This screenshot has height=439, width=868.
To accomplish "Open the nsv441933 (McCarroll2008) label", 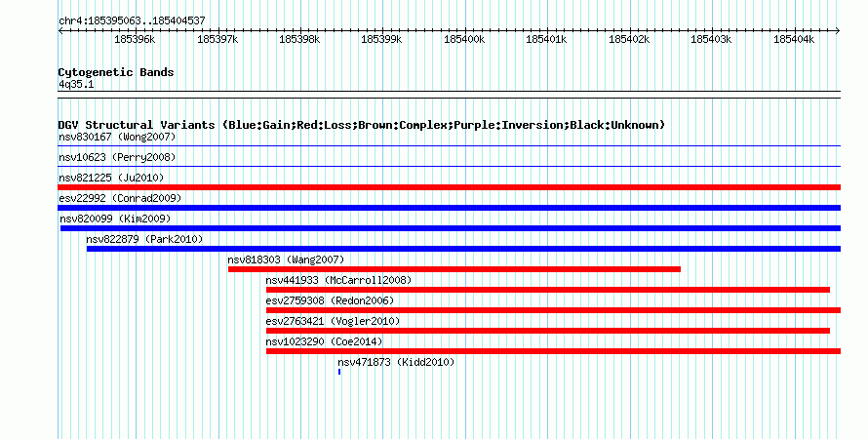I will 338,280.
